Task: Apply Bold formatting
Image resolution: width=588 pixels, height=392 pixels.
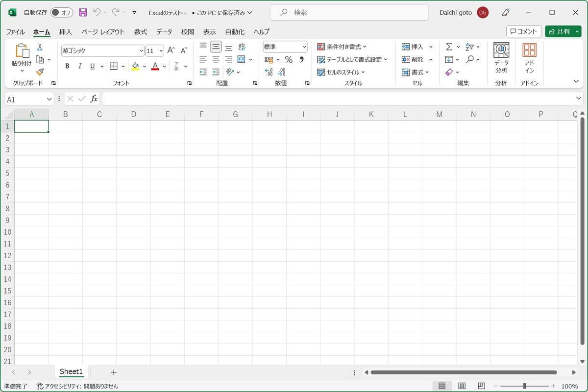Action: tap(67, 66)
